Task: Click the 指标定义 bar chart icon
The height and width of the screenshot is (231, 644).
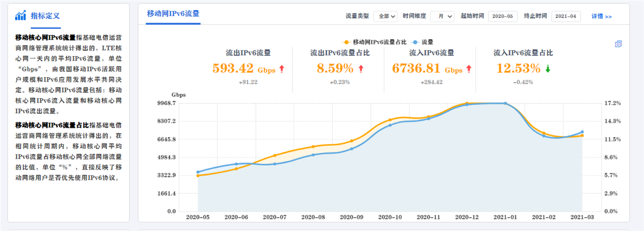Action: click(x=20, y=15)
